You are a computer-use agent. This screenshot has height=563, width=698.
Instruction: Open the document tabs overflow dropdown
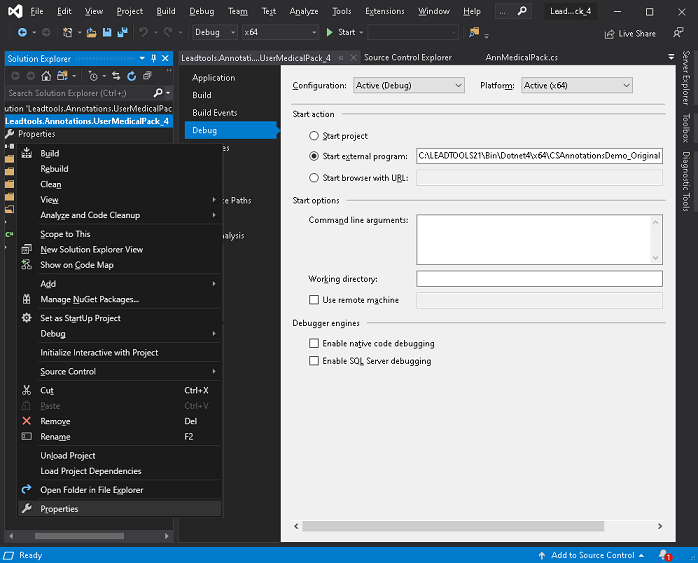671,57
